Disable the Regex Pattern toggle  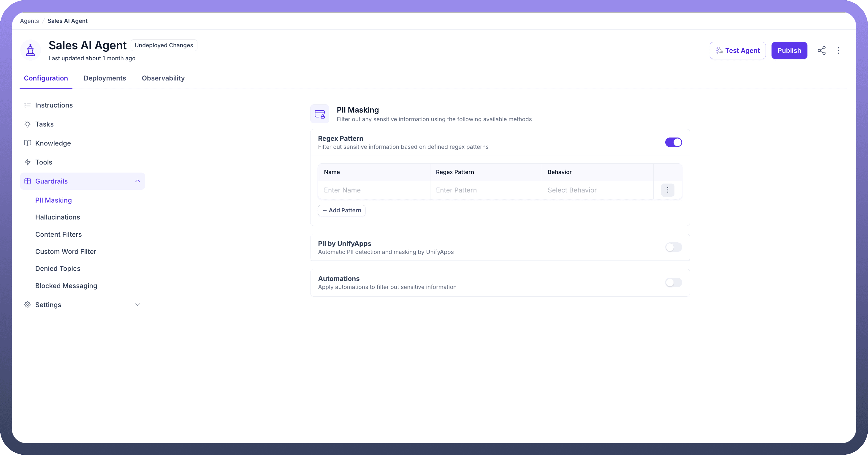coord(673,142)
